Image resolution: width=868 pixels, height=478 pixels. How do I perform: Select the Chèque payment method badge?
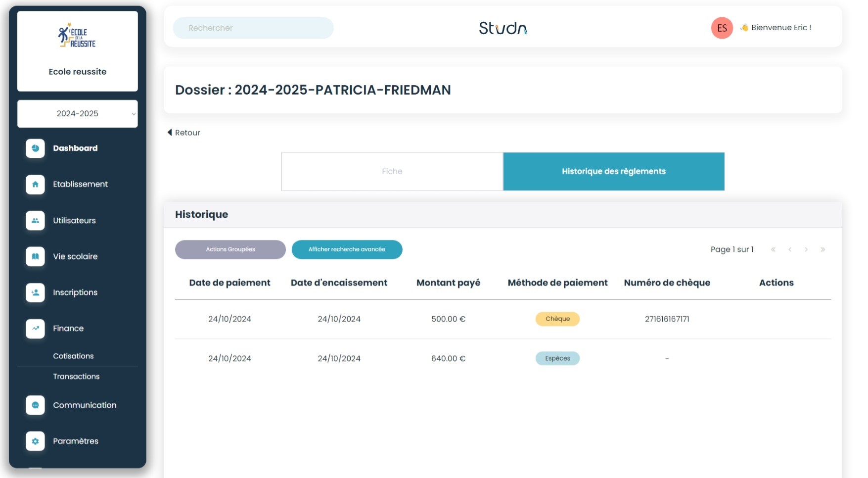tap(557, 319)
